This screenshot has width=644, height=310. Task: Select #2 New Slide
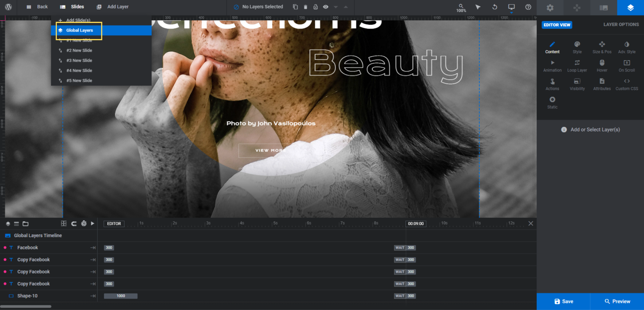tap(101, 50)
